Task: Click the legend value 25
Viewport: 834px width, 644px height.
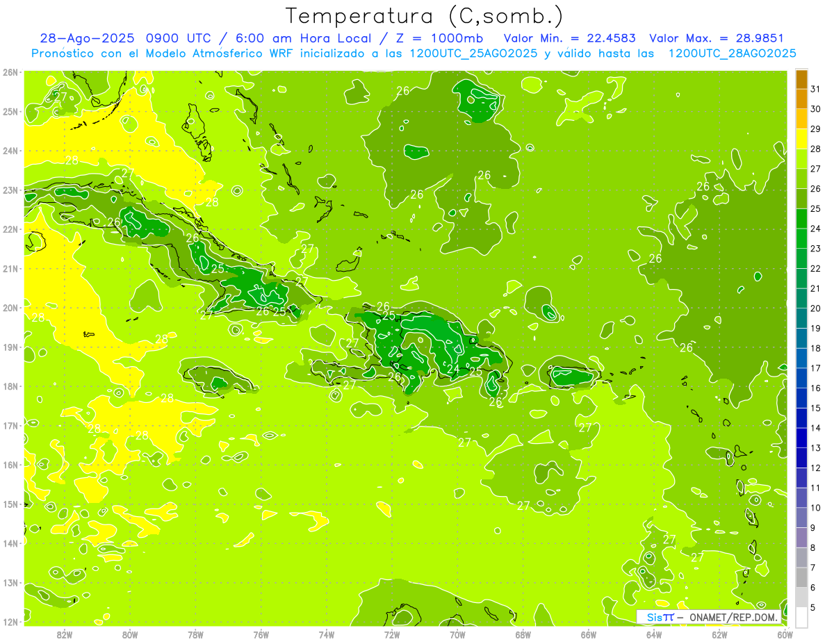Action: coord(815,208)
